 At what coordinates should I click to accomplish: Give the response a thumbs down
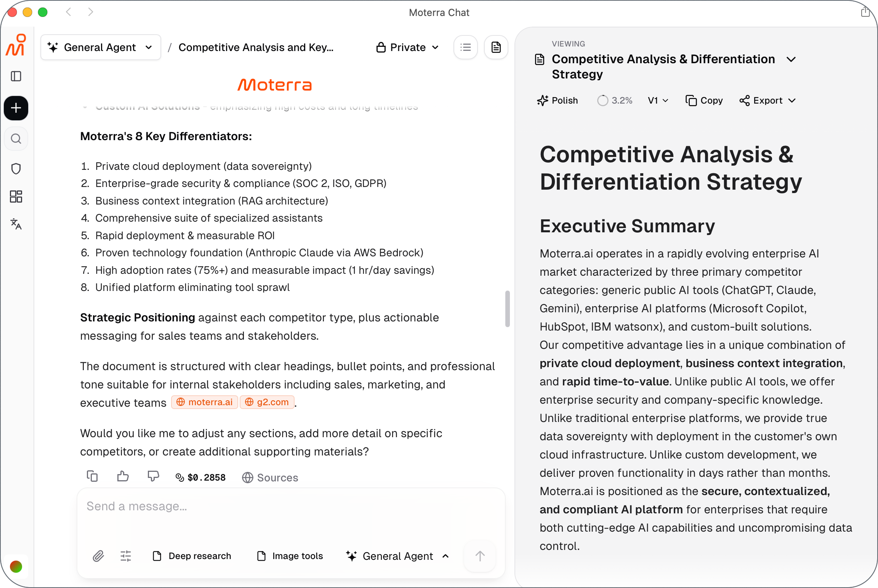pos(153,476)
